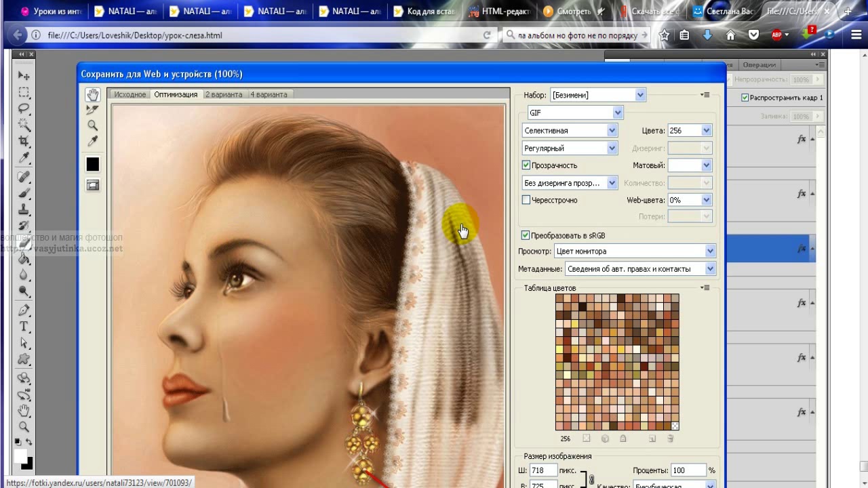Image resolution: width=868 pixels, height=488 pixels.
Task: Select the Crop tool
Action: 24,141
